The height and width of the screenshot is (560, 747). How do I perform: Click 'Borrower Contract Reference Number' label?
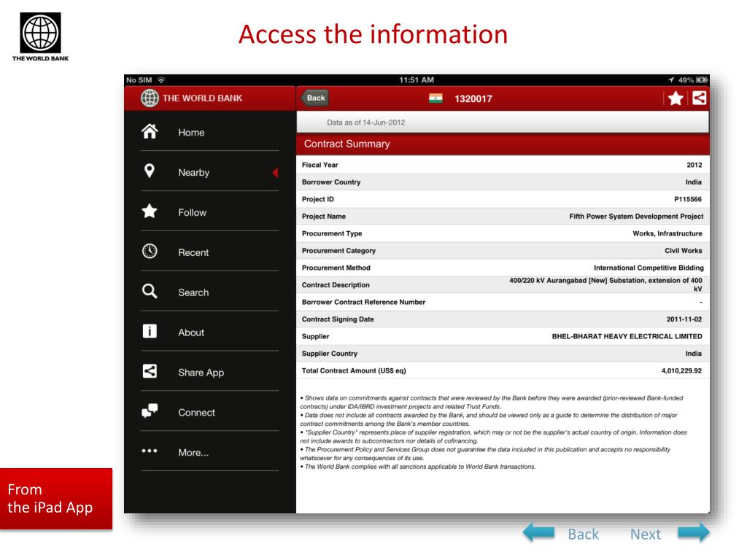[363, 302]
